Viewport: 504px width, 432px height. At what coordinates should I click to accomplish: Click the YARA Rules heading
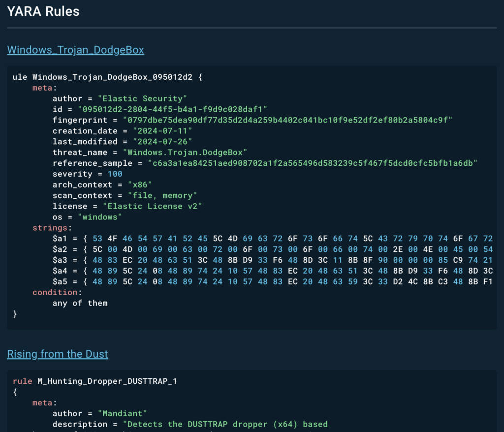click(43, 11)
